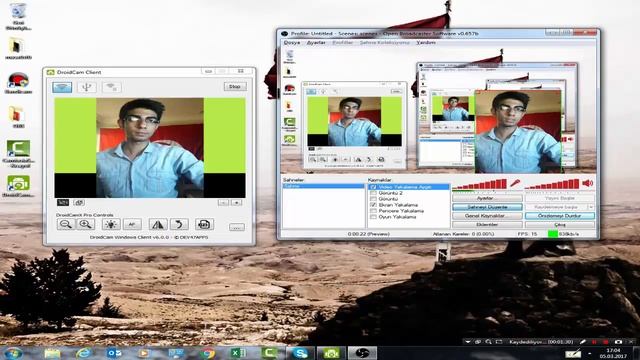
Task: Select the WiFi connection mode in DroidCam
Action: pos(62,87)
